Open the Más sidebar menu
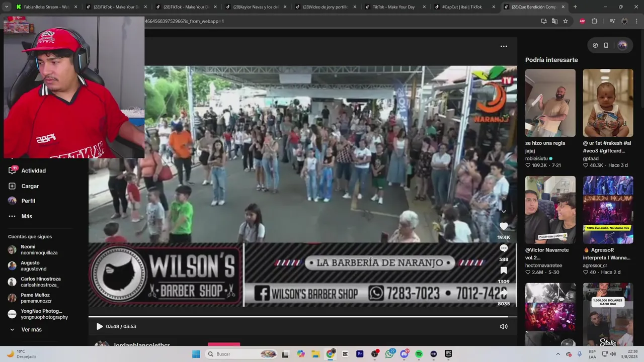This screenshot has width=644, height=362. tap(20, 216)
